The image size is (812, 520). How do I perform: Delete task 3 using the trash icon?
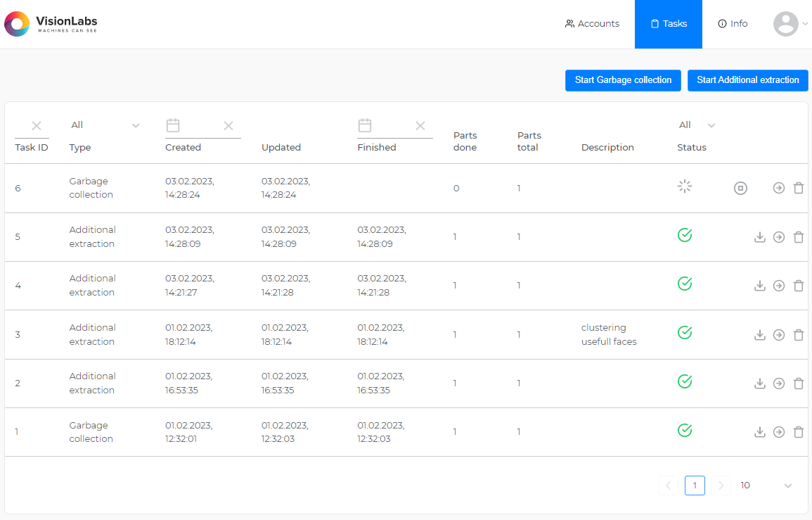[799, 335]
